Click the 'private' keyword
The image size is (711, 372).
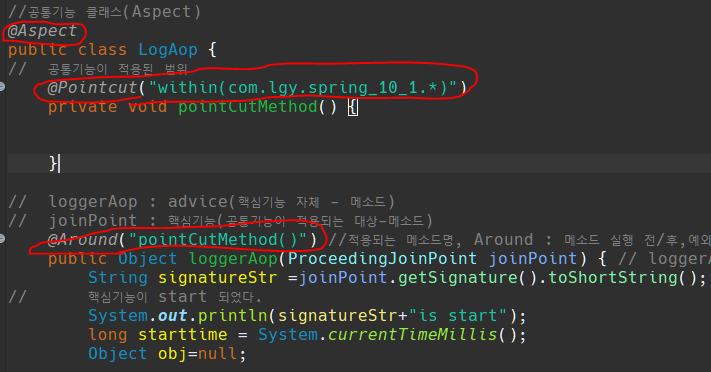(x=83, y=107)
